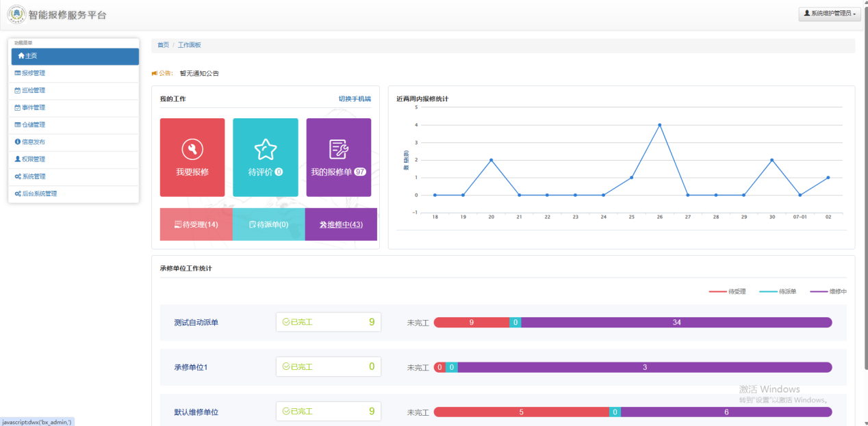The height and width of the screenshot is (426, 868).
Task: Open 巡检管理 in the sidebar menu
Action: [x=75, y=90]
